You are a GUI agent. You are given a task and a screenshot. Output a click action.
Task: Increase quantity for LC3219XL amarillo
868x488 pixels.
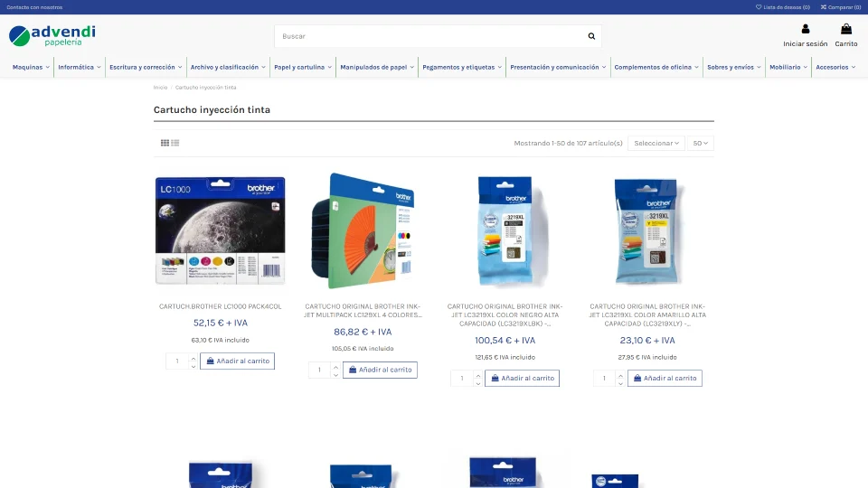tap(620, 374)
